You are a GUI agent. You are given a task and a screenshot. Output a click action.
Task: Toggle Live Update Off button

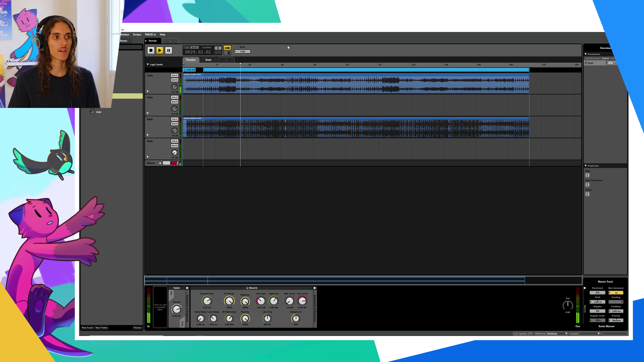tap(523, 334)
